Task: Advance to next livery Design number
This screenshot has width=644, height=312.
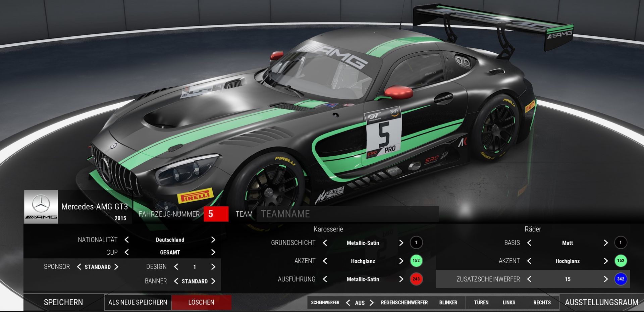Action: click(213, 267)
